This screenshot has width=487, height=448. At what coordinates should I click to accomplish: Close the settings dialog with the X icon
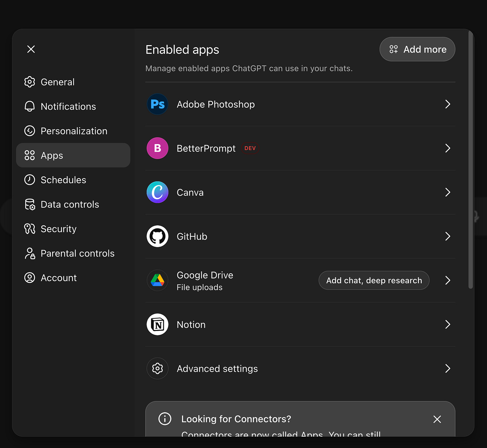[x=31, y=49]
